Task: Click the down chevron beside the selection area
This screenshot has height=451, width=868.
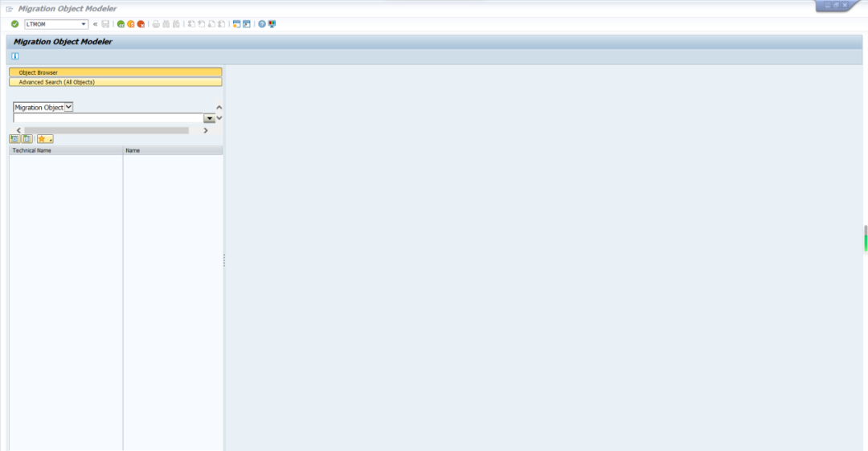Action: coord(219,117)
